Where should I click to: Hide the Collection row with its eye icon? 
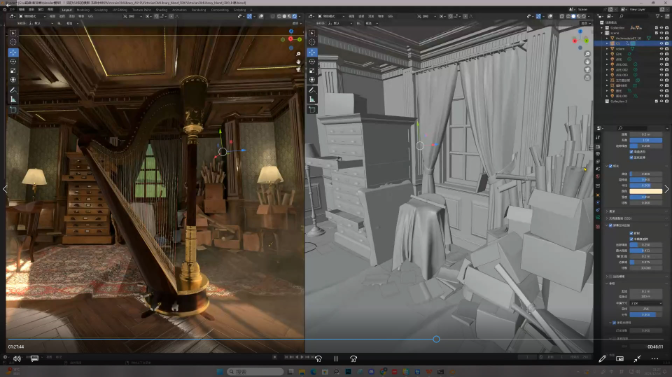click(661, 27)
